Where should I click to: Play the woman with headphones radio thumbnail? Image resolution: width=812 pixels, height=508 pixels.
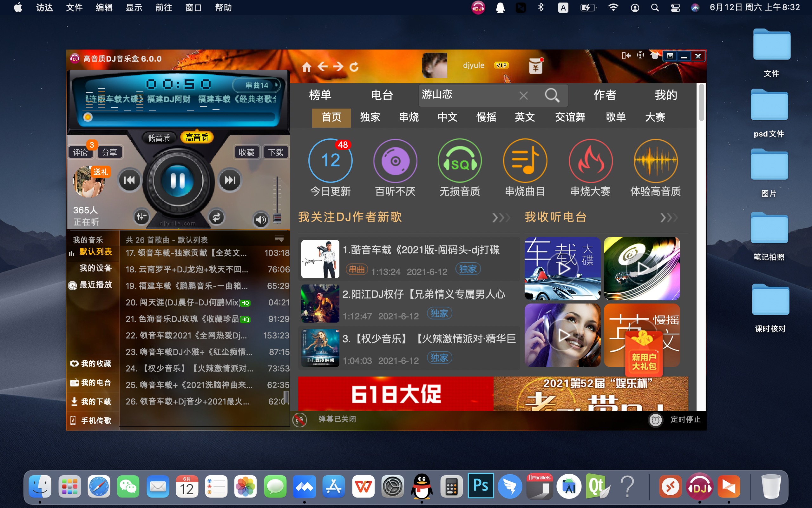[x=563, y=335]
